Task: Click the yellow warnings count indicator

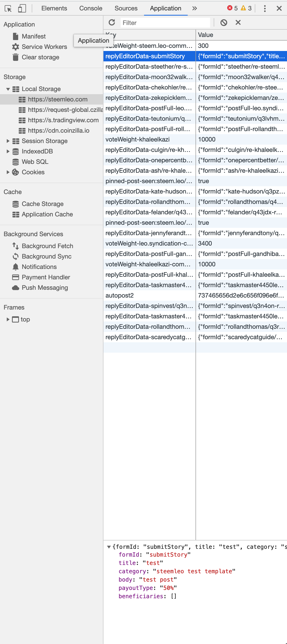Action: pos(246,8)
